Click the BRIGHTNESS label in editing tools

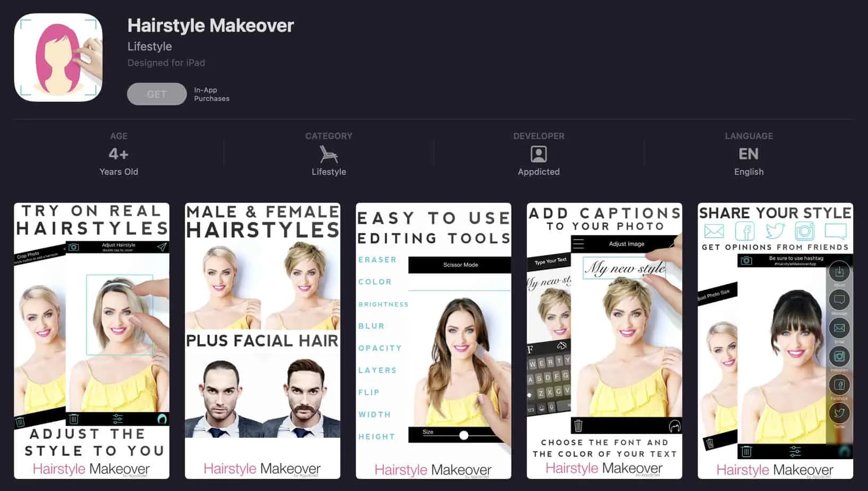(383, 304)
